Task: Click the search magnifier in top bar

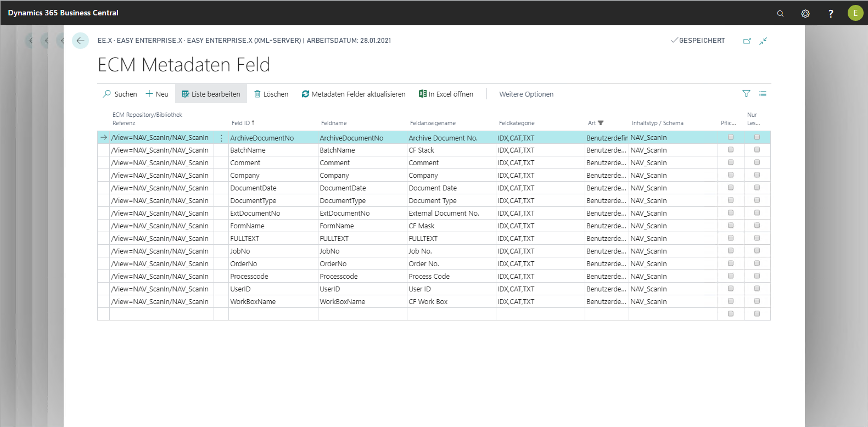Action: tap(780, 13)
